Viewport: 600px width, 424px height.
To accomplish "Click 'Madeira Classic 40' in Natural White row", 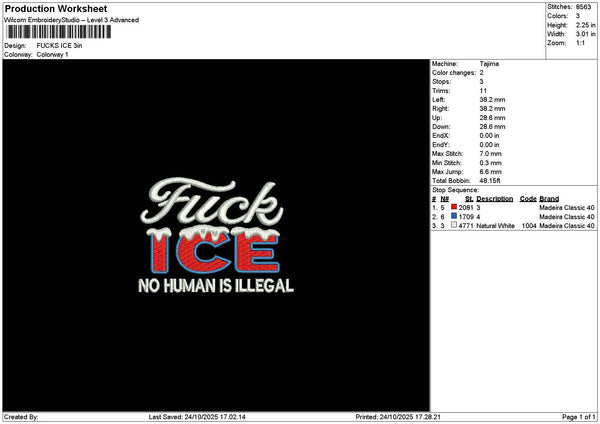I will (567, 226).
